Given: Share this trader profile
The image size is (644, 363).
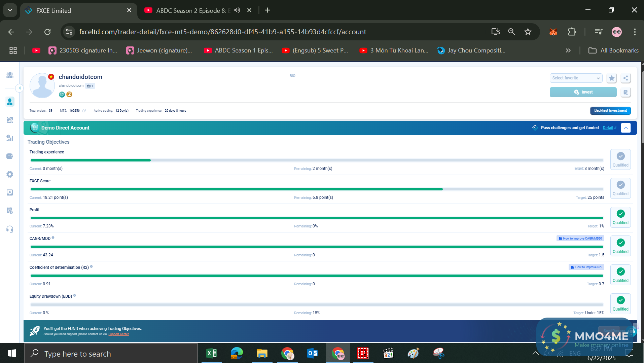Looking at the screenshot, I should [625, 78].
